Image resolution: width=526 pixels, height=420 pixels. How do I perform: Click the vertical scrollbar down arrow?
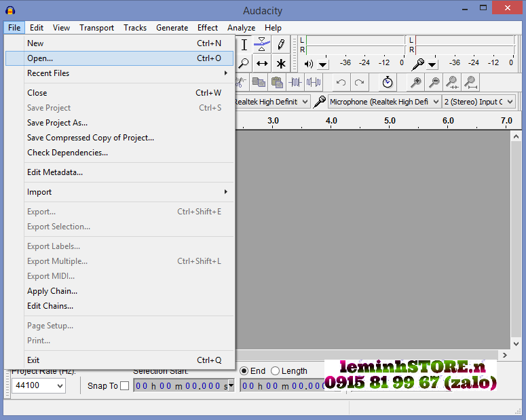click(516, 344)
